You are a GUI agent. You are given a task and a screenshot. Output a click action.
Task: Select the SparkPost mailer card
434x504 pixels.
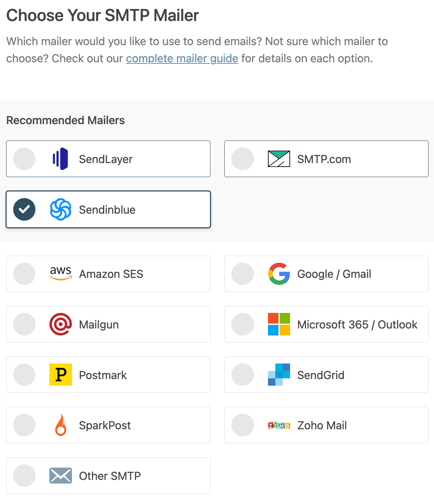pyautogui.click(x=108, y=425)
